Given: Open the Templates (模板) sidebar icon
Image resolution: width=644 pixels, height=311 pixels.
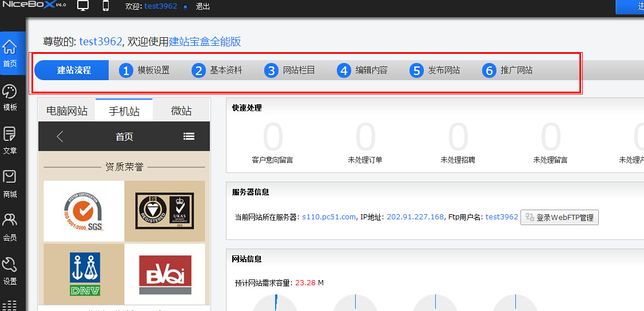Looking at the screenshot, I should (x=10, y=97).
